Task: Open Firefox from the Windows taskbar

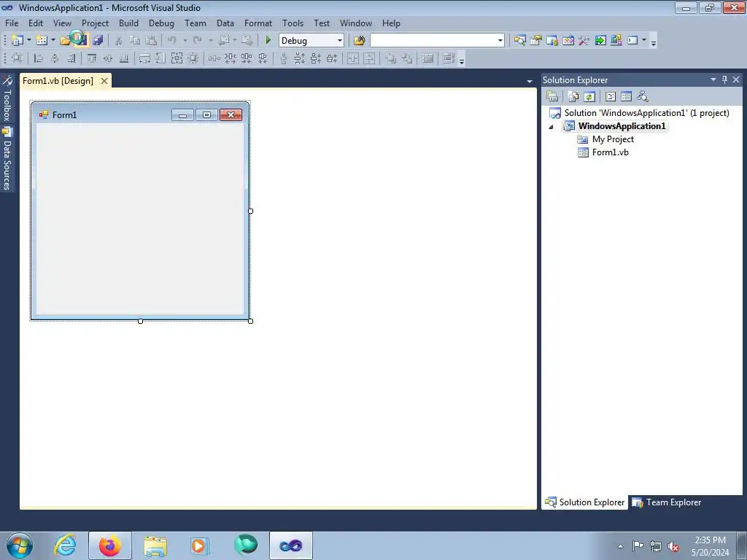Action: tap(110, 545)
